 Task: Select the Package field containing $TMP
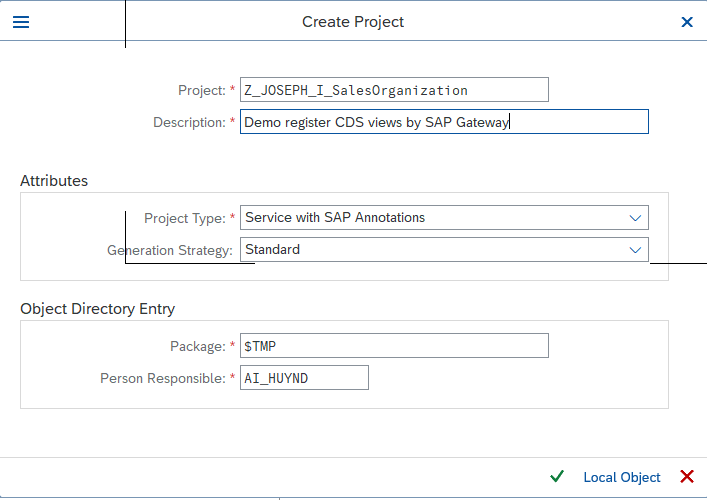[x=394, y=346]
